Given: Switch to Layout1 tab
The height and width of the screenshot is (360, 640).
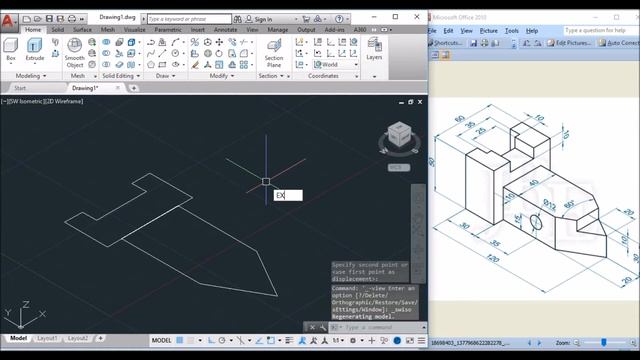Looking at the screenshot, I should 47,338.
